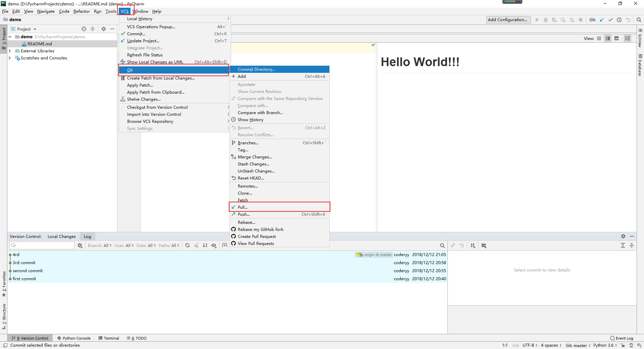
Task: Click the magnifier icon at the log's right edge
Action: pyautogui.click(x=442, y=246)
